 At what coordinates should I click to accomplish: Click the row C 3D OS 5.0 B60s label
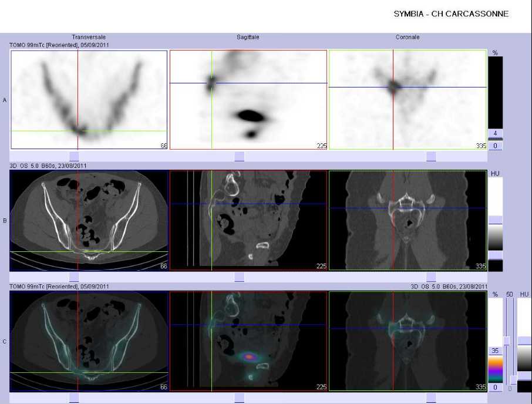(449, 287)
